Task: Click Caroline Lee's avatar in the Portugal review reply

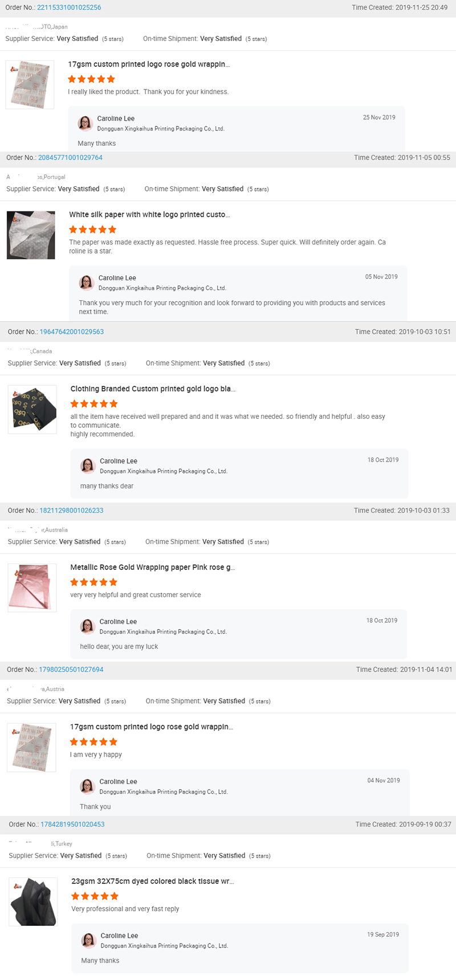Action: pyautogui.click(x=87, y=282)
